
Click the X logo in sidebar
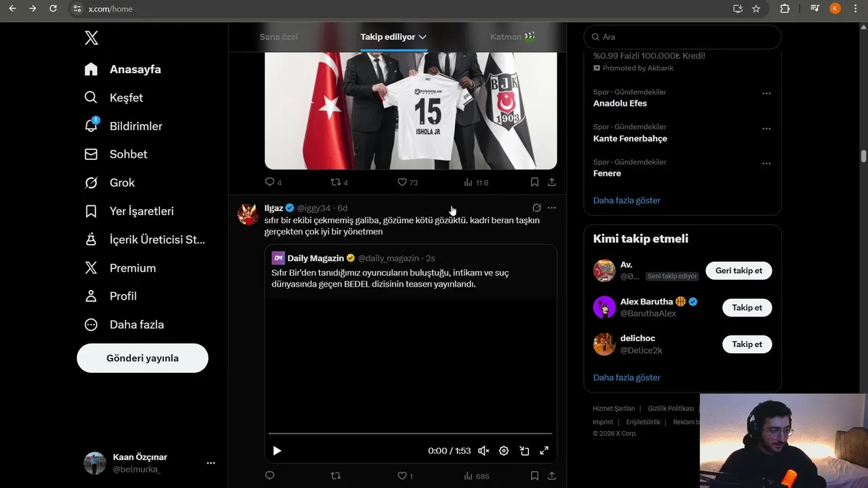[92, 37]
